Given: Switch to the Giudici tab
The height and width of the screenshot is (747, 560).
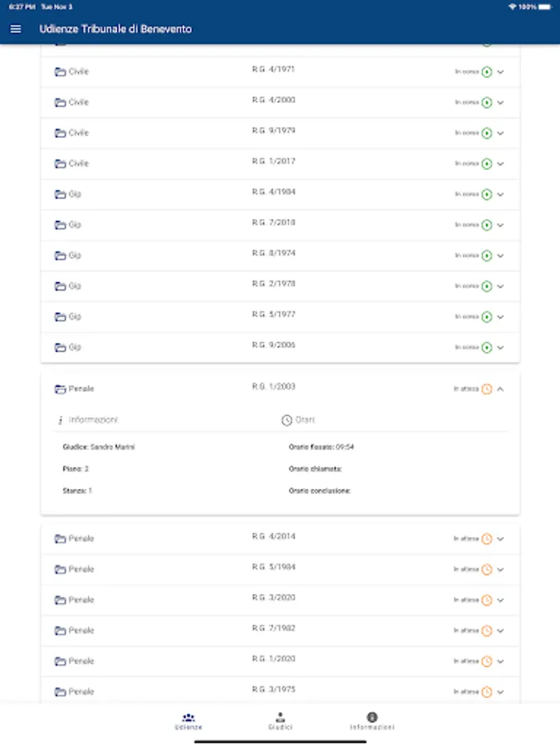Looking at the screenshot, I should [280, 720].
